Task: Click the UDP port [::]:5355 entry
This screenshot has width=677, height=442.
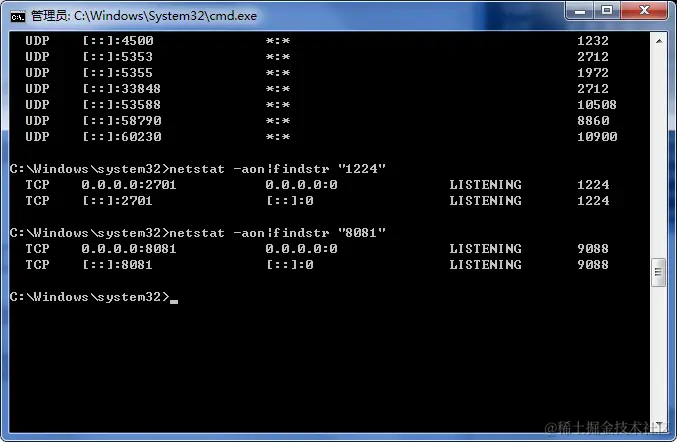Action: pyautogui.click(x=117, y=73)
